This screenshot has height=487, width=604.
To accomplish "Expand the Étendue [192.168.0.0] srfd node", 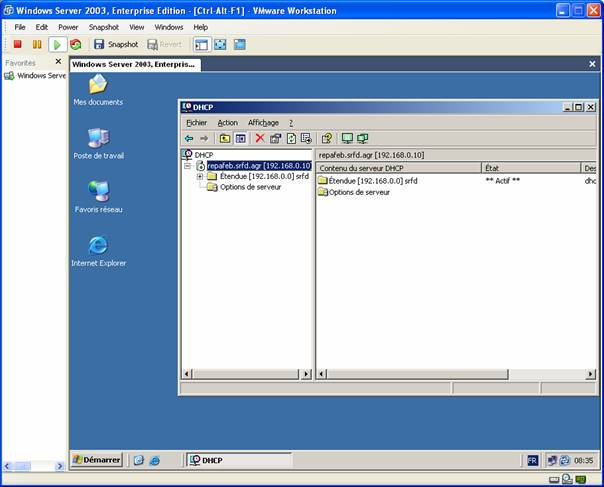I will (x=200, y=176).
